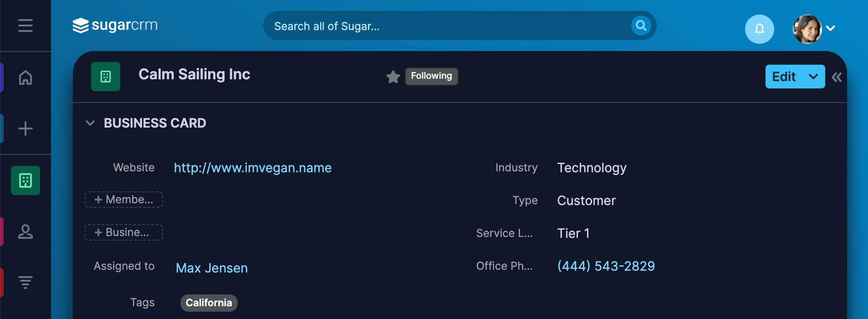Open the imvegan.name website link
This screenshot has width=868, height=319.
coord(253,168)
